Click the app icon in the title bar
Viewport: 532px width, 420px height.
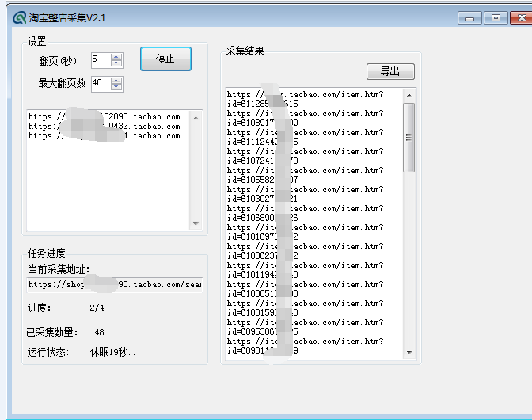(x=20, y=17)
